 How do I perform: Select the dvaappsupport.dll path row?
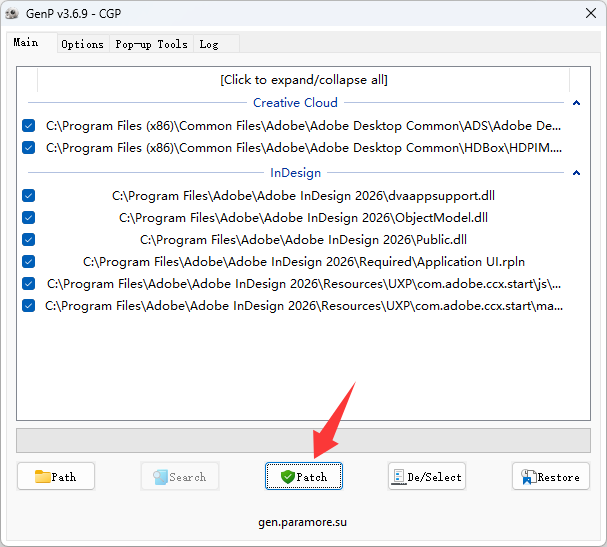304,195
